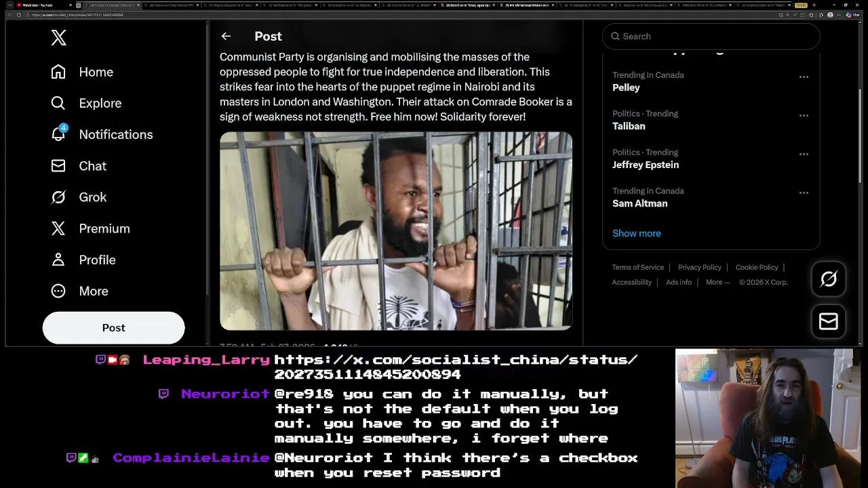Open the Explore magnifier icon

point(58,103)
